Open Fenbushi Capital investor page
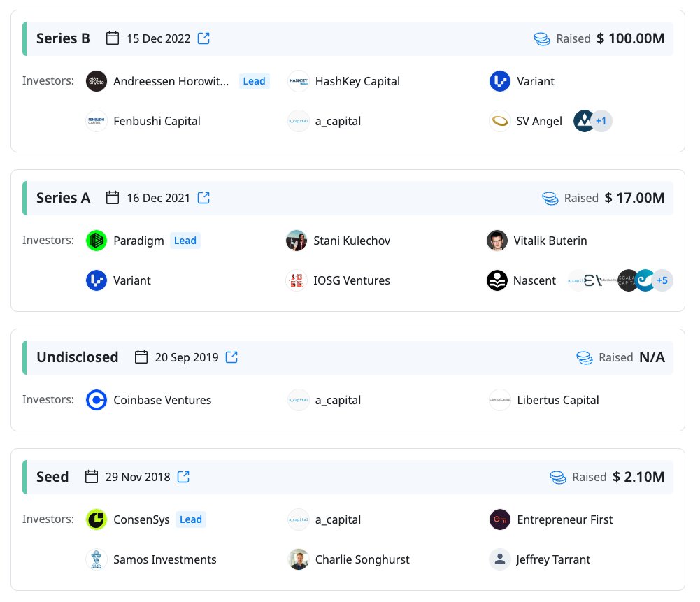The height and width of the screenshot is (602, 700). [157, 121]
